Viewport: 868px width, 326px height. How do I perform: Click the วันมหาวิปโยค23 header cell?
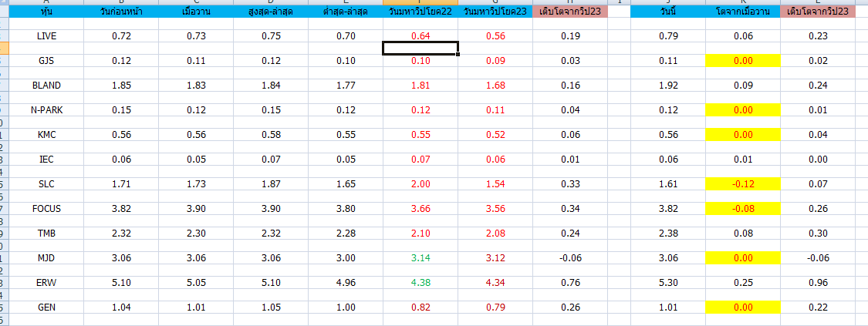pos(495,11)
